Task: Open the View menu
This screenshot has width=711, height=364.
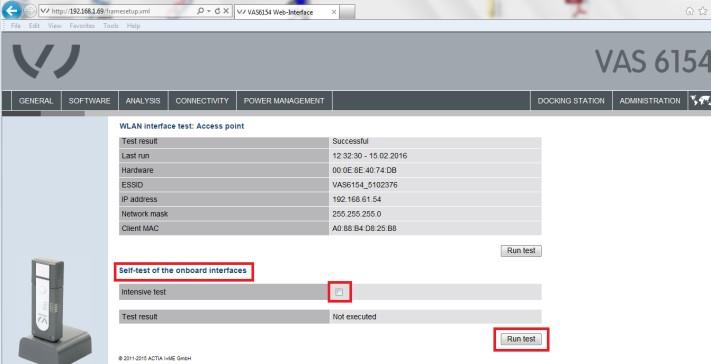Action: 54,26
